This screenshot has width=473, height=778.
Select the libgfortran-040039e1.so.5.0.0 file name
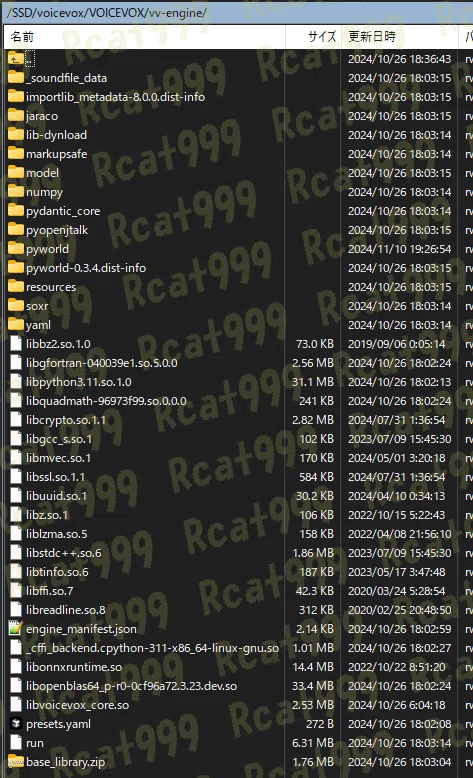tap(102, 363)
